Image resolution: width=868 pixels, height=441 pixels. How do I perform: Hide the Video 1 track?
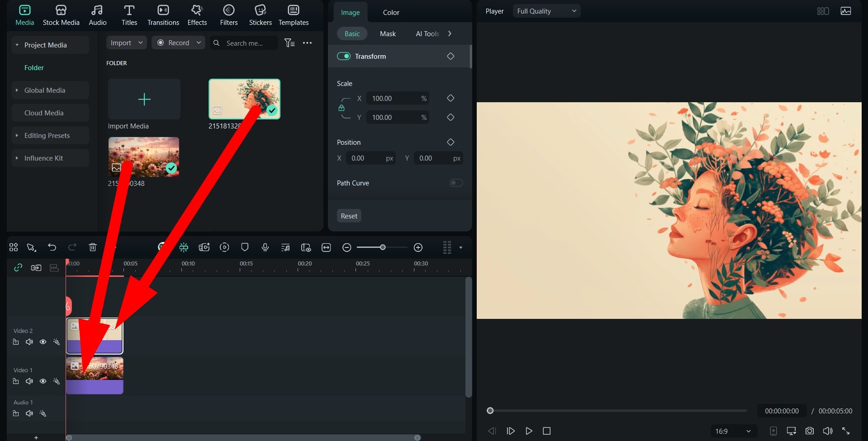tap(43, 381)
